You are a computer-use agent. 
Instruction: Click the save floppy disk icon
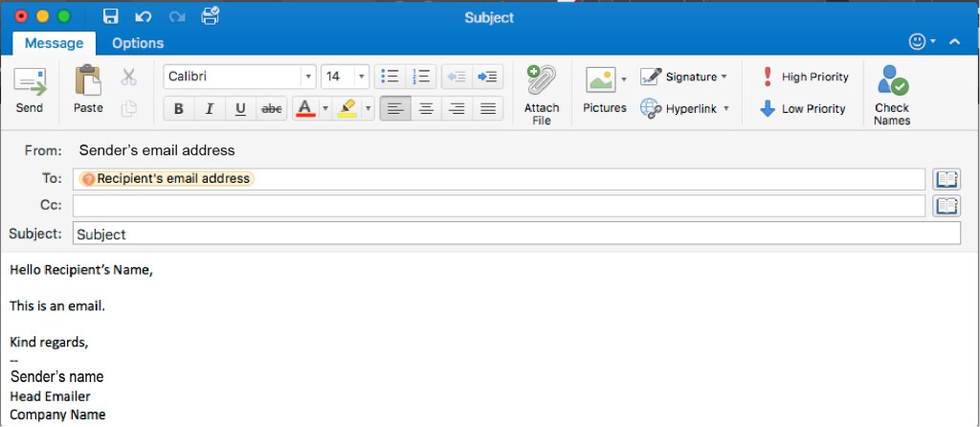pyautogui.click(x=110, y=16)
